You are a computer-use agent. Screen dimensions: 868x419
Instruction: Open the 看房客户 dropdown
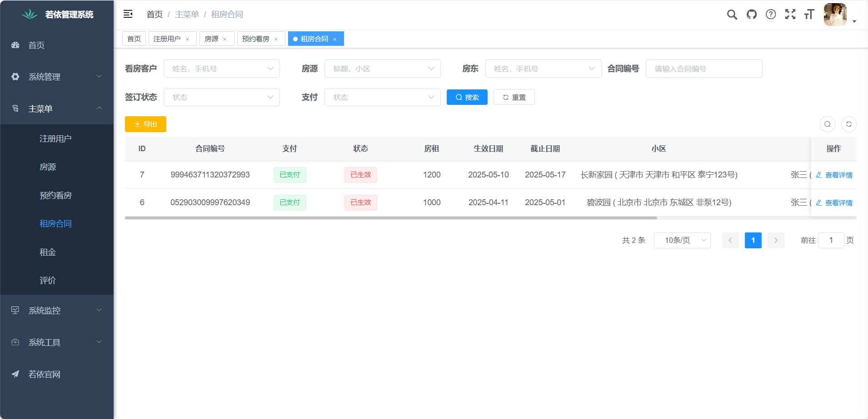[222, 69]
